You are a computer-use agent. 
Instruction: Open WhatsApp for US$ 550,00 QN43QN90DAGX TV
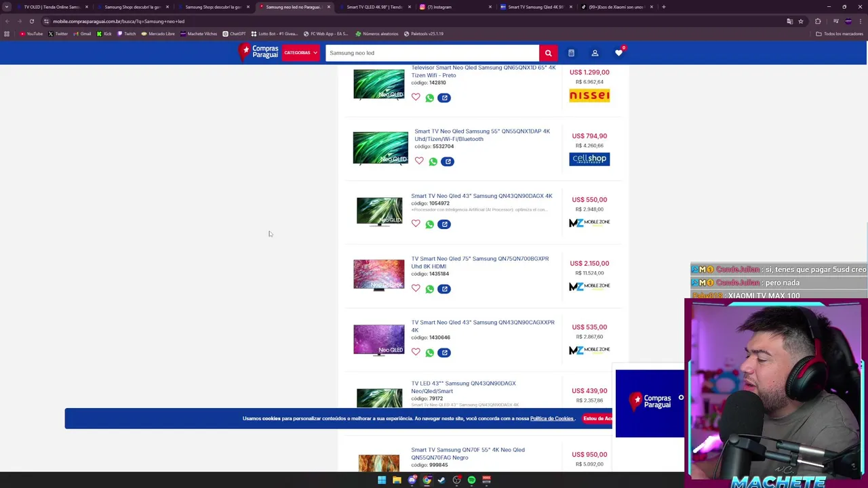click(430, 224)
